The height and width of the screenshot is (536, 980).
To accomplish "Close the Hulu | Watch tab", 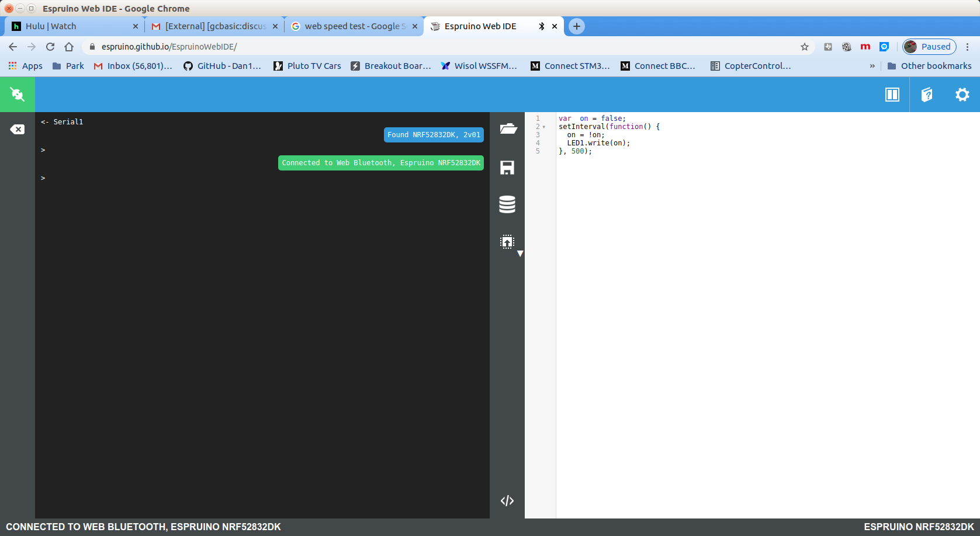I will pos(136,26).
